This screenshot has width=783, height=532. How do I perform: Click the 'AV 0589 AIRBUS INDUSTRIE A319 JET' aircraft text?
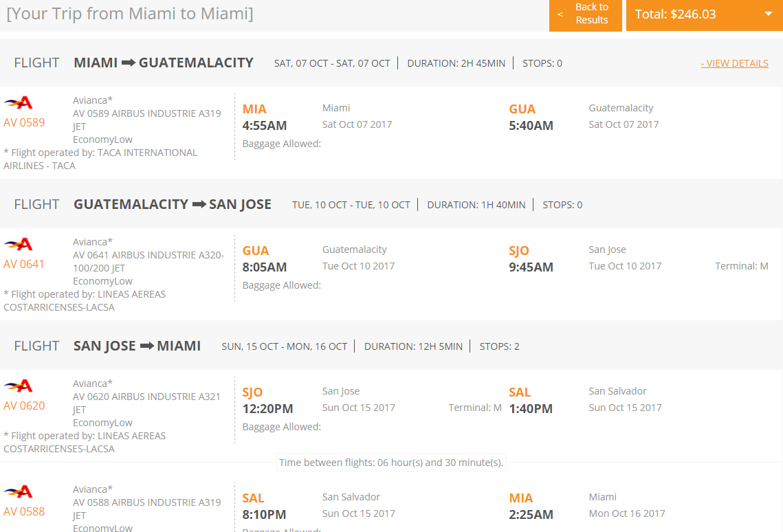[x=147, y=120]
